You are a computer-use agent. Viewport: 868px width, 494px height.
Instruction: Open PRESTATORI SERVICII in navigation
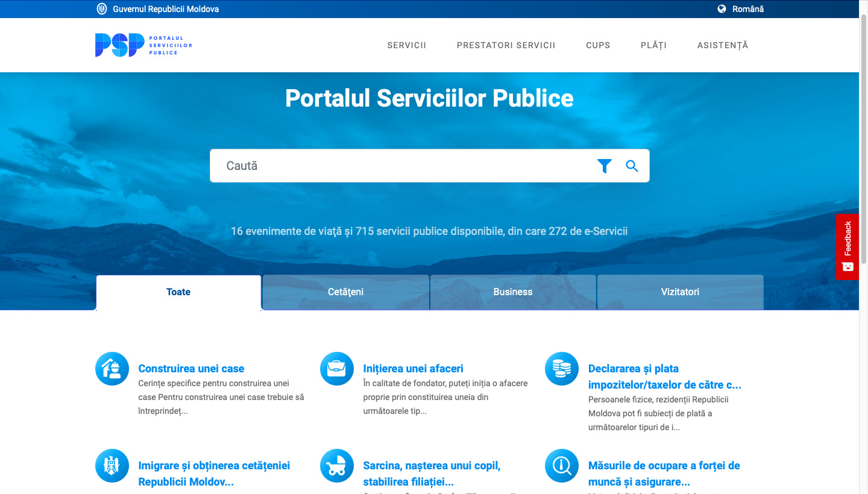506,45
